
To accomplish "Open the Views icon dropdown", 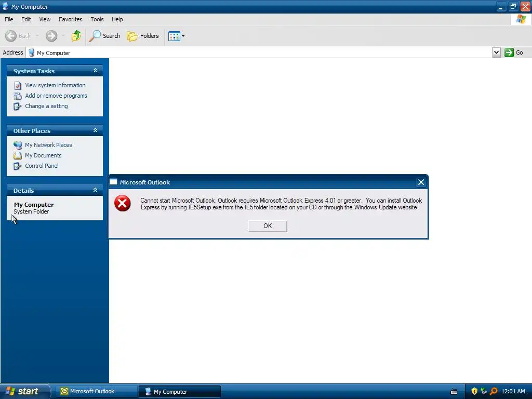I will pyautogui.click(x=177, y=36).
